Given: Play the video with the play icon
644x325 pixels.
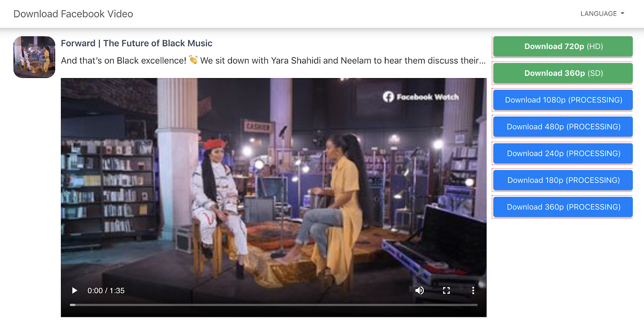Looking at the screenshot, I should [74, 290].
